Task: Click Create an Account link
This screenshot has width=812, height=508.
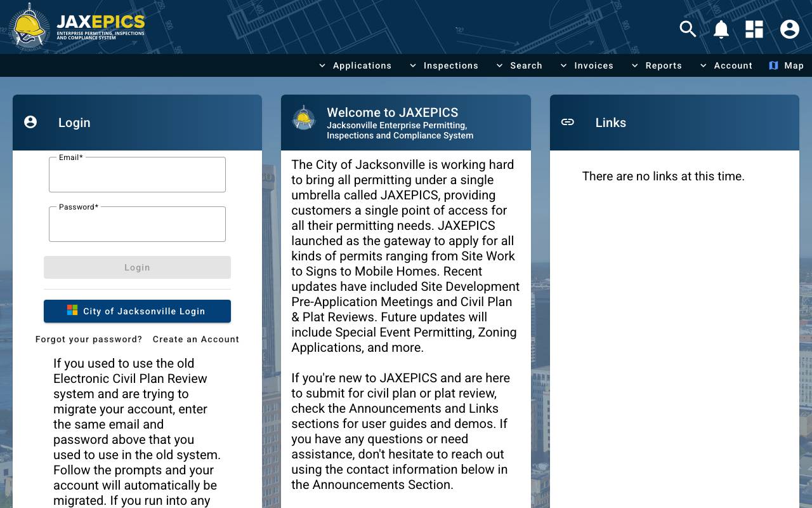Action: (196, 339)
